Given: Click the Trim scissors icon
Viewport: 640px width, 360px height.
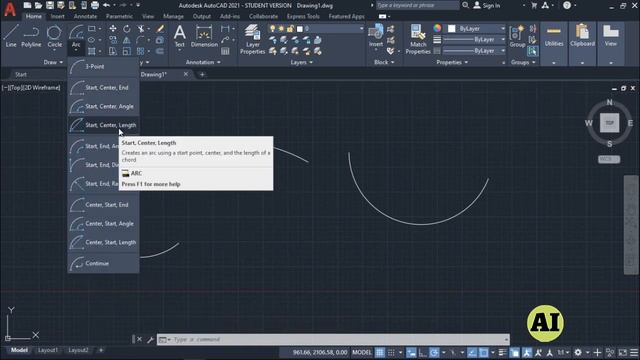Looking at the screenshot, I should pos(141,29).
